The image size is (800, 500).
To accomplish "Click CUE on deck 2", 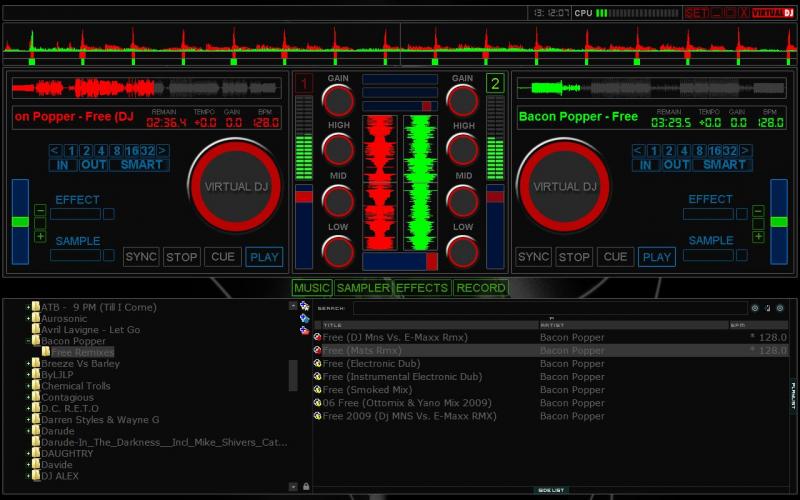I will (615, 257).
